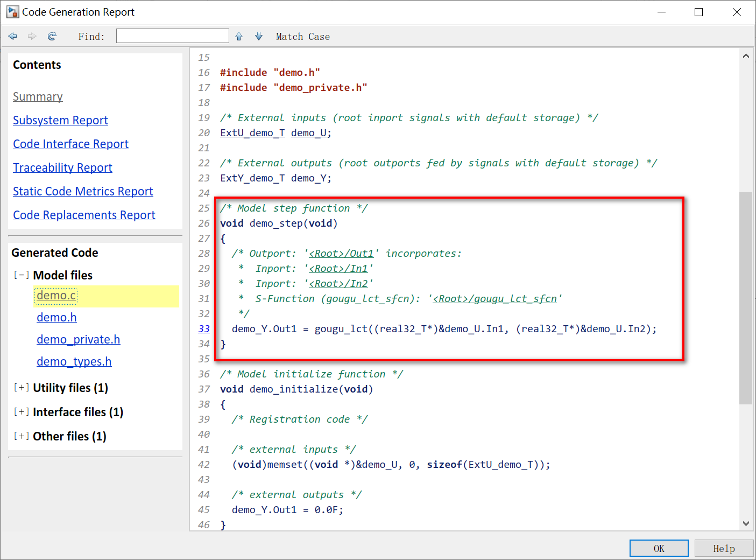Screen dimensions: 756x560
Task: Open the Traceability Report
Action: (x=62, y=167)
